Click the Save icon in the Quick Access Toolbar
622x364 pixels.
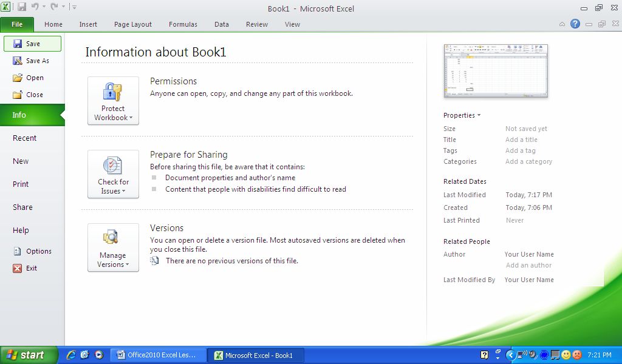click(22, 7)
